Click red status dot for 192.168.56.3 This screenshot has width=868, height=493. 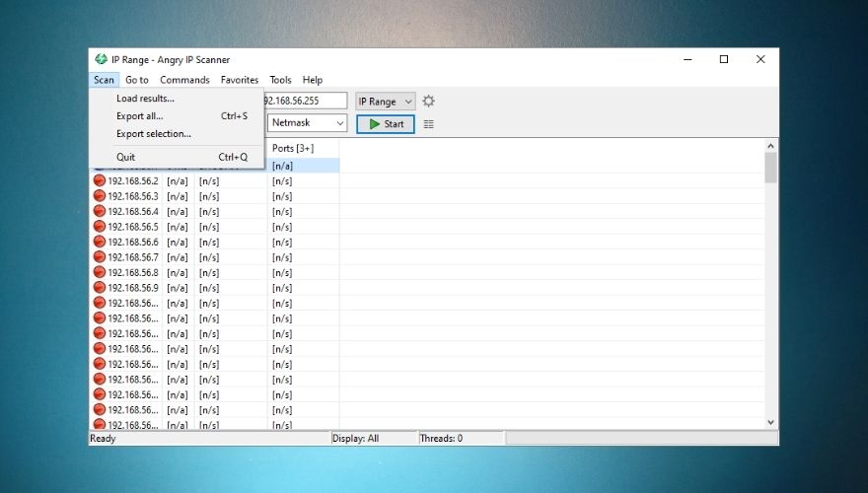tap(99, 196)
